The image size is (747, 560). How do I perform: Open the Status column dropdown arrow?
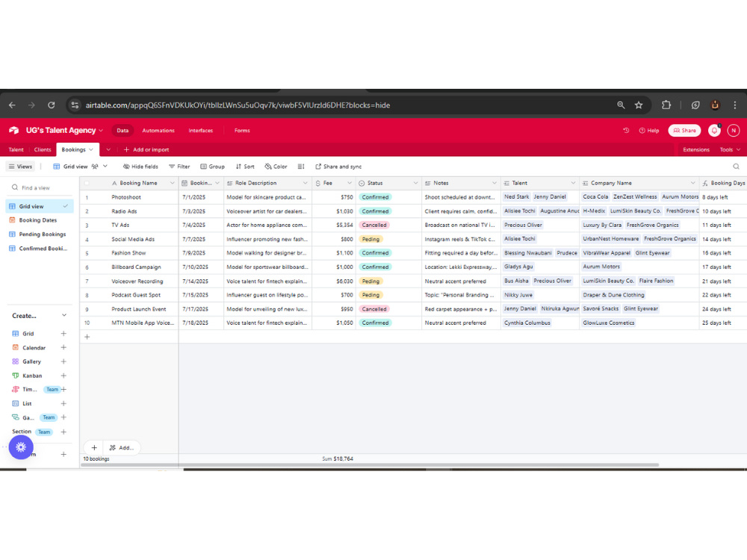pyautogui.click(x=415, y=184)
